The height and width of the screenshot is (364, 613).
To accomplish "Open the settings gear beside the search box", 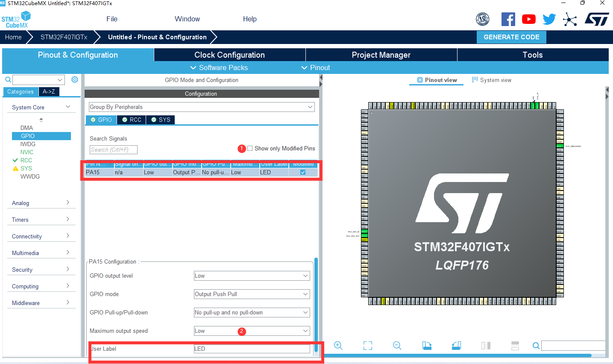I will tap(75, 79).
